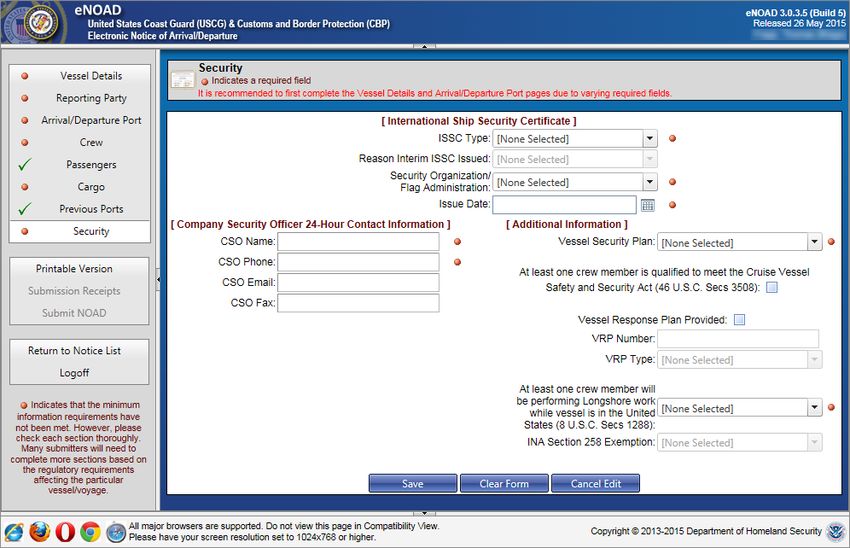Click the Homeland Security seal in footer
850x548 pixels.
[835, 532]
